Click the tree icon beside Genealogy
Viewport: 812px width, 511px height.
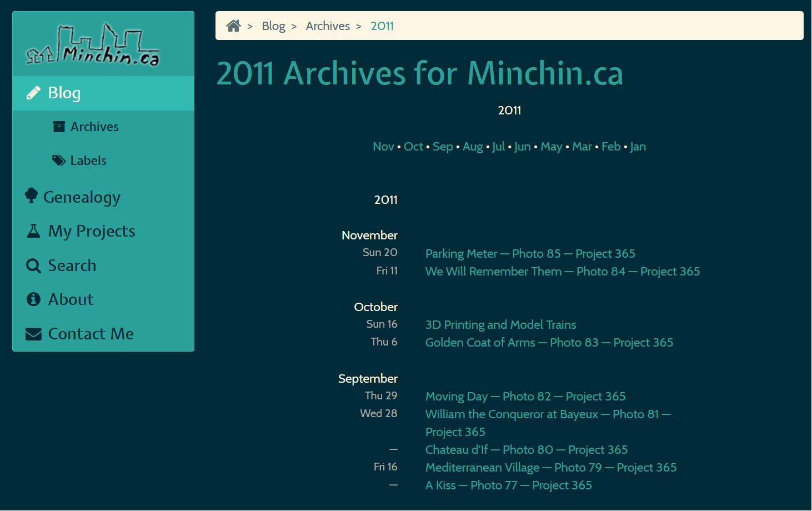[x=31, y=196]
